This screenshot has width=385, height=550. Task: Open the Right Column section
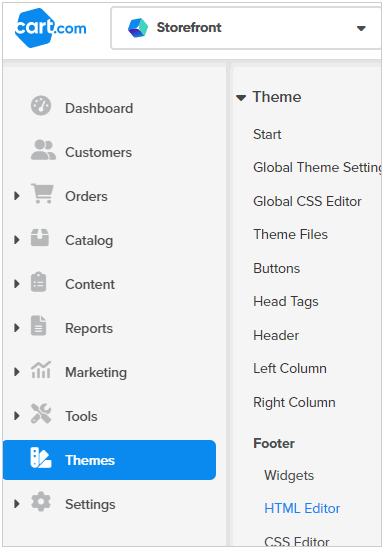294,402
